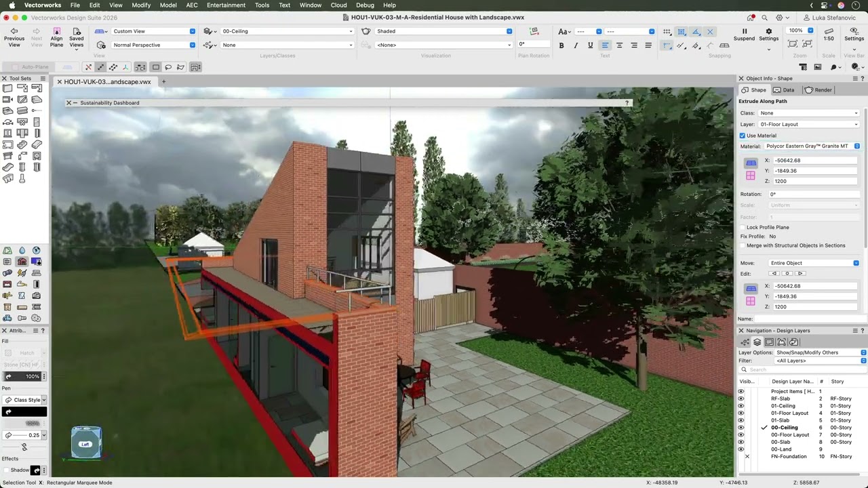Viewport: 868px width, 488px height.
Task: Open Sheet Layers tab in Navigation
Action: tap(769, 342)
